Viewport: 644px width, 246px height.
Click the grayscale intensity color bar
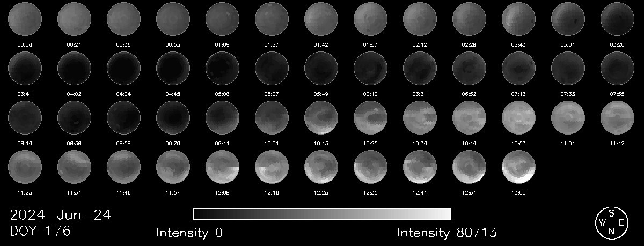pos(322,214)
